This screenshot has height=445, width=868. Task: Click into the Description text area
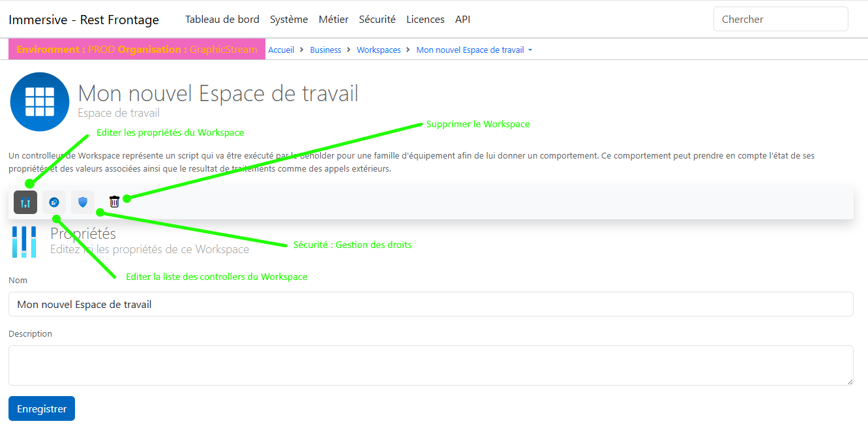[430, 365]
